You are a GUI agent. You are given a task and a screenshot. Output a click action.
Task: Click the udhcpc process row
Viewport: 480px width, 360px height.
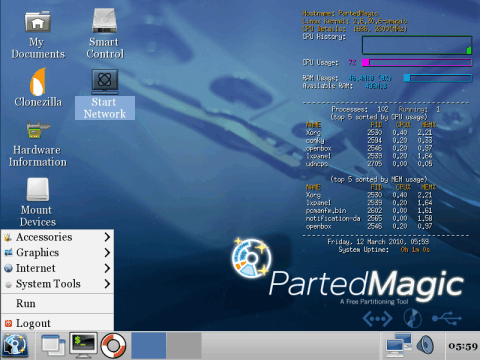point(369,164)
